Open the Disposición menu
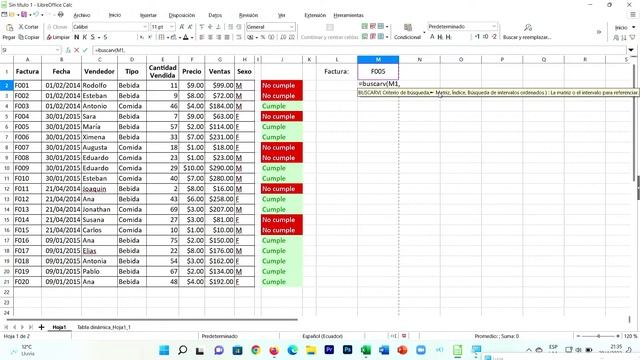Viewport: 640px width, 360px height. pyautogui.click(x=182, y=15)
